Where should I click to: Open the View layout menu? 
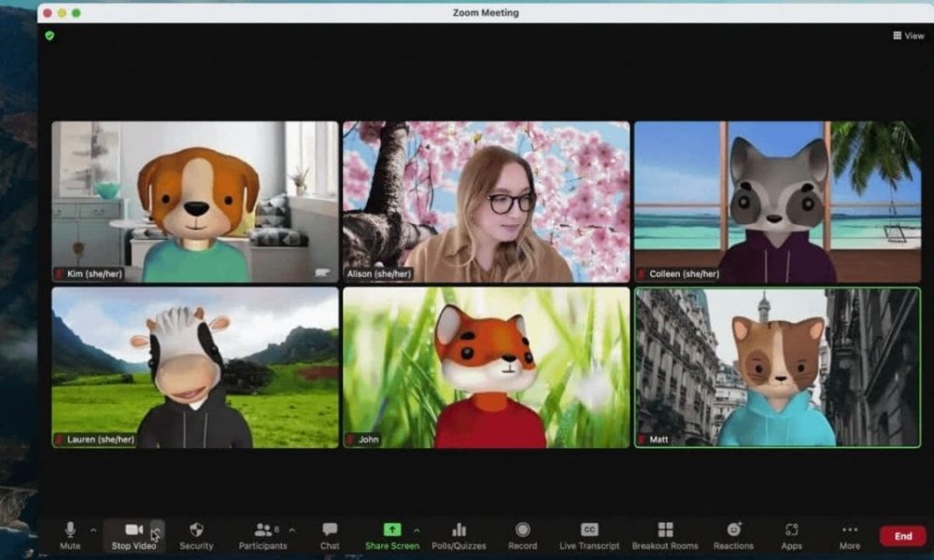[x=909, y=35]
